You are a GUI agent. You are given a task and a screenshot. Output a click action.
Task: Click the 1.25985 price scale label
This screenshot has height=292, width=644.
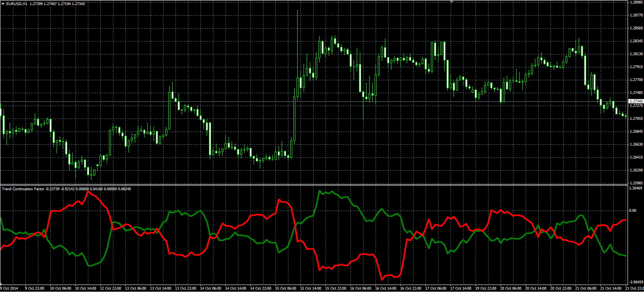636,183
